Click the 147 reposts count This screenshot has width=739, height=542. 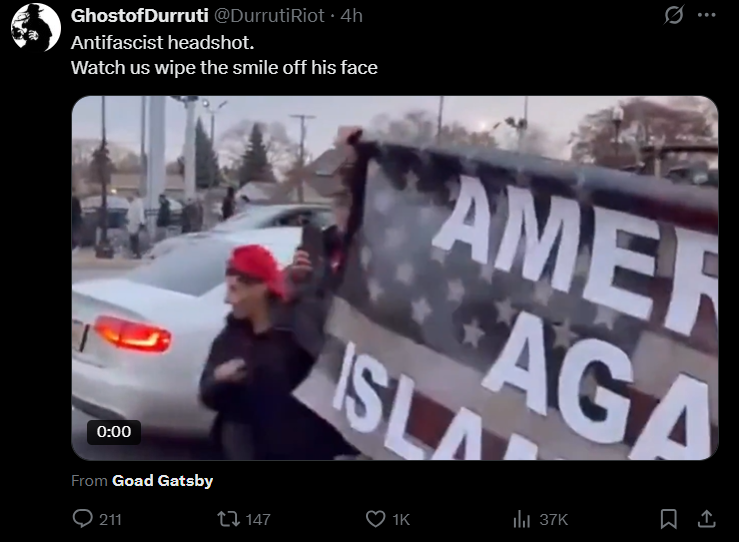coord(258,519)
